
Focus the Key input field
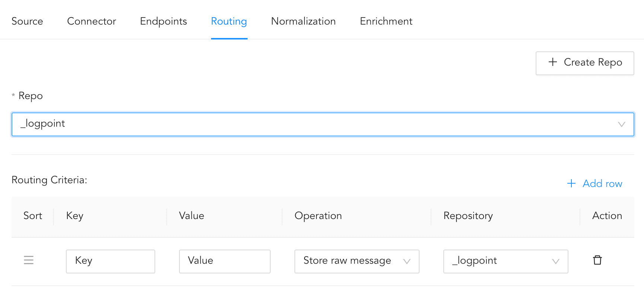pyautogui.click(x=110, y=261)
